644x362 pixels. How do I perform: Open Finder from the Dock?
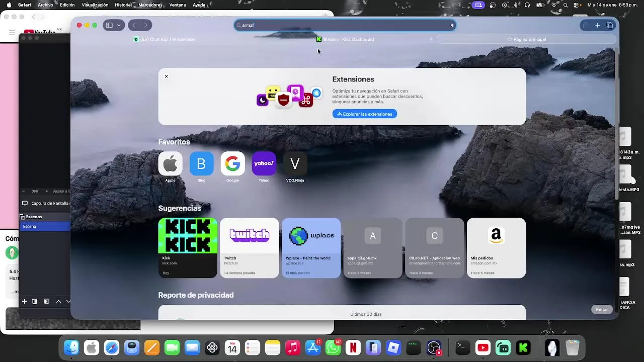(71, 347)
